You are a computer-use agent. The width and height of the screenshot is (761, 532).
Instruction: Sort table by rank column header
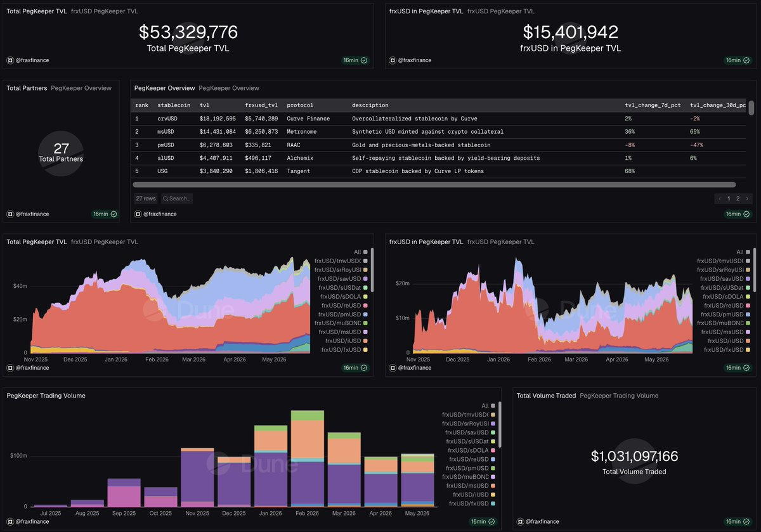coord(142,105)
